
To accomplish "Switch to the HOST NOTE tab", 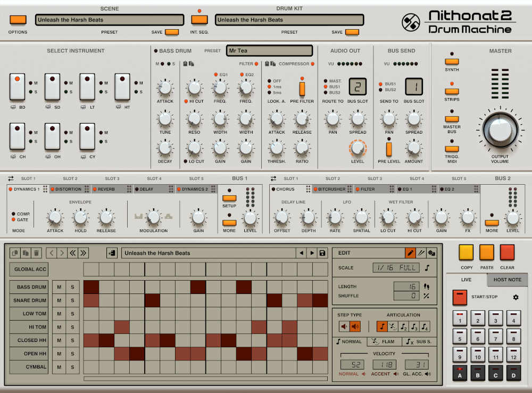I will click(x=506, y=279).
